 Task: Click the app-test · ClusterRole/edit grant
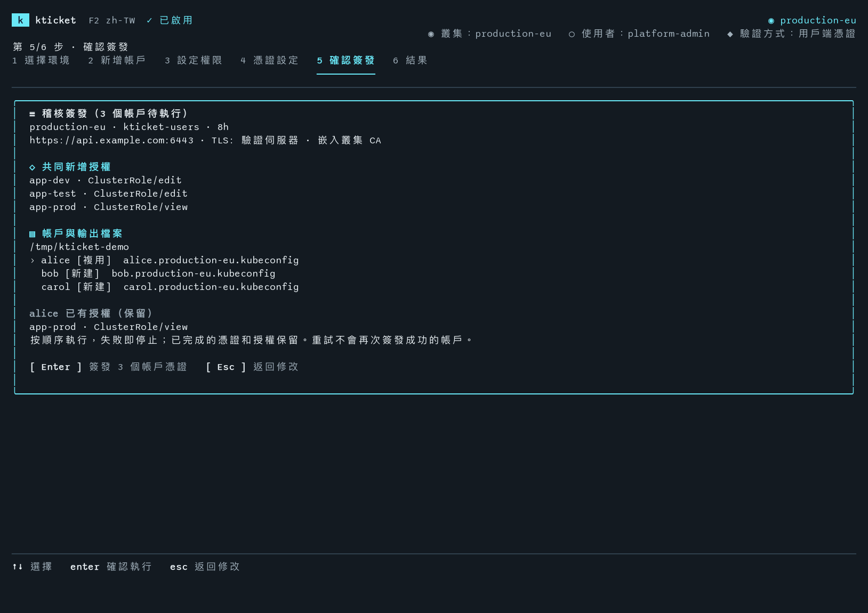coord(109,193)
